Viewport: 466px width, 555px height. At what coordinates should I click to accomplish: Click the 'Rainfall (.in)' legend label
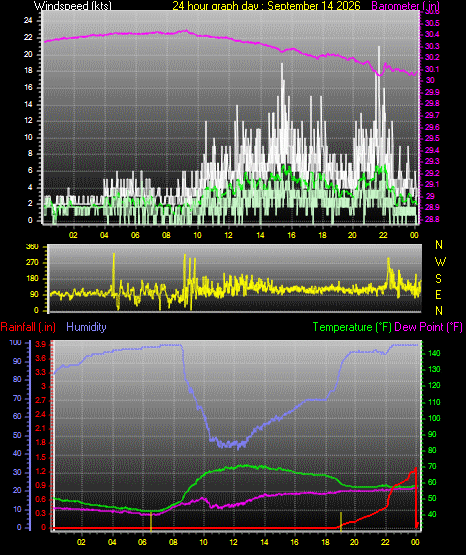[28, 327]
